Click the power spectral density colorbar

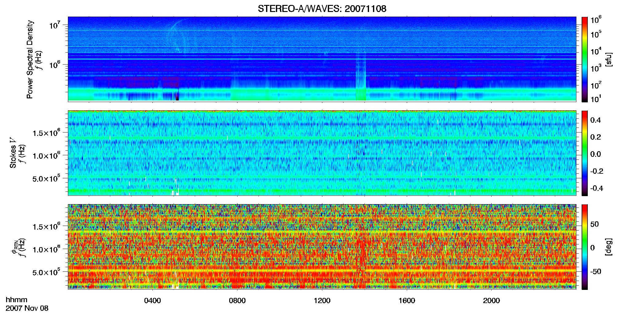585,59
